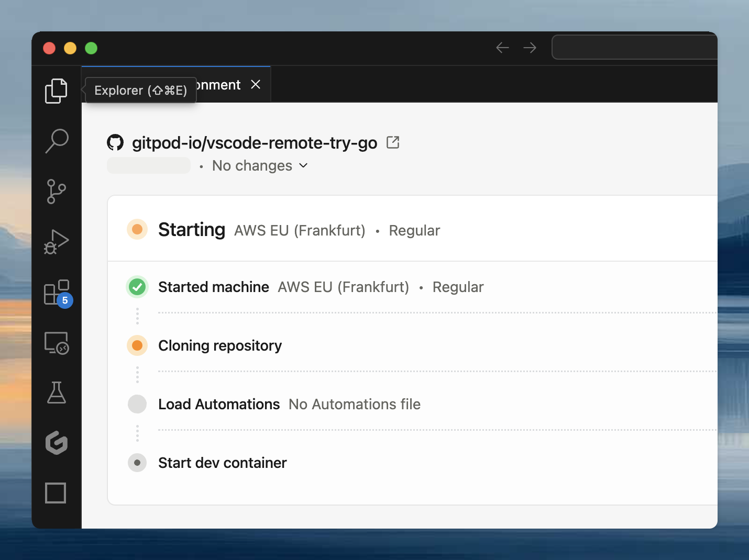Viewport: 749px width, 560px height.
Task: Click the navigation back arrow in the title bar
Action: click(x=502, y=47)
